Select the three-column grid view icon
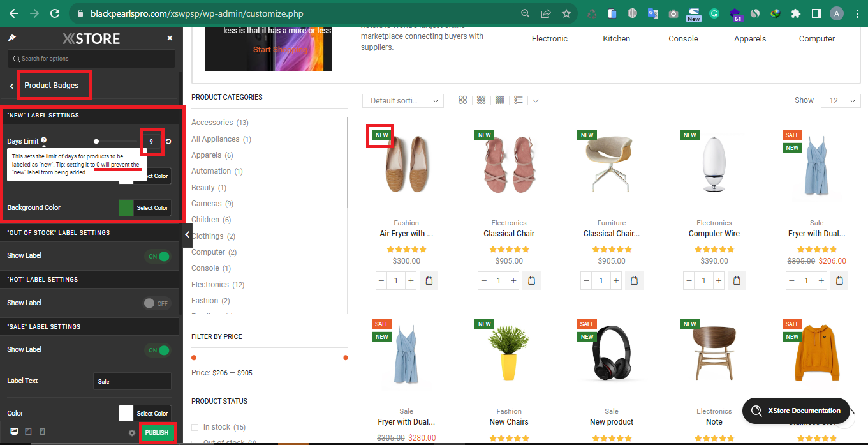868x445 pixels. [481, 100]
